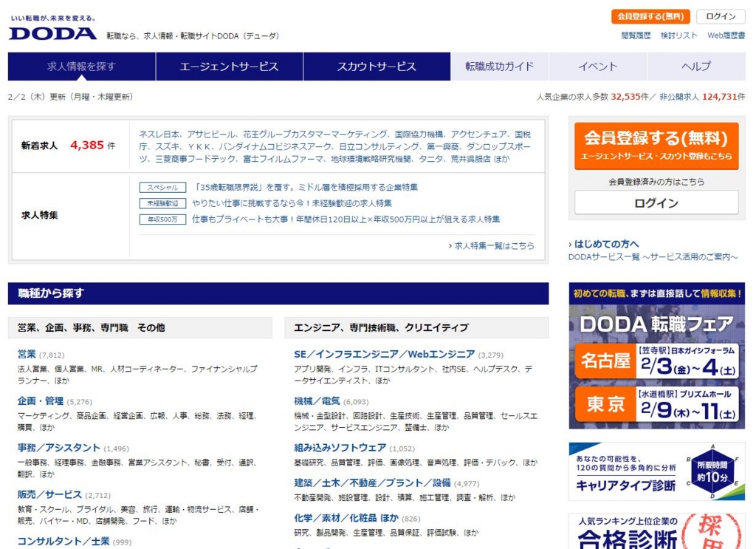Screen dimensions: 756x549
Task: Open 販売／サービス job category
Action: tap(49, 494)
